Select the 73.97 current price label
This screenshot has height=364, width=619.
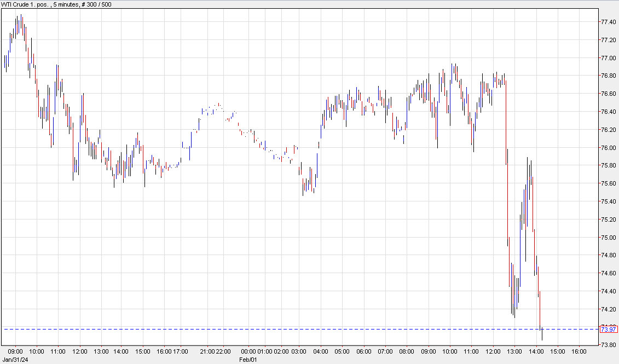click(x=609, y=330)
